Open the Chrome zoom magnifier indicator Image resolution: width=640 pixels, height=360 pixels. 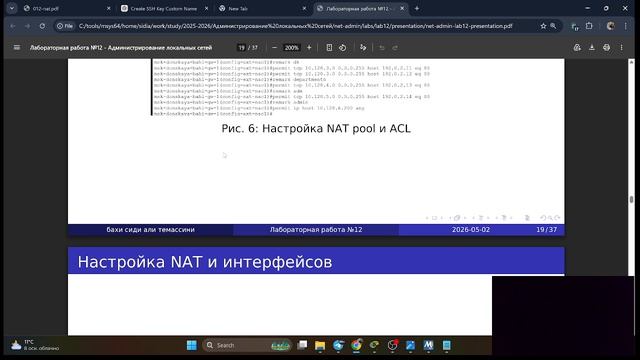point(553,26)
